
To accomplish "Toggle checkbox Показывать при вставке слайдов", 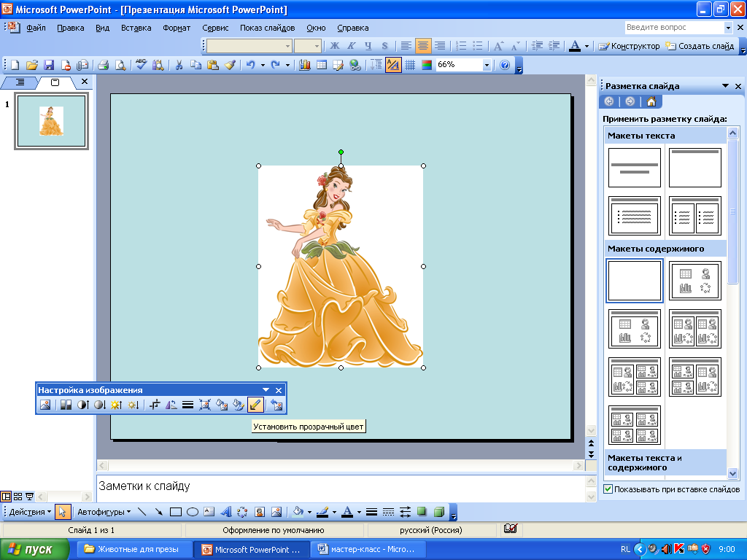I will [x=608, y=489].
